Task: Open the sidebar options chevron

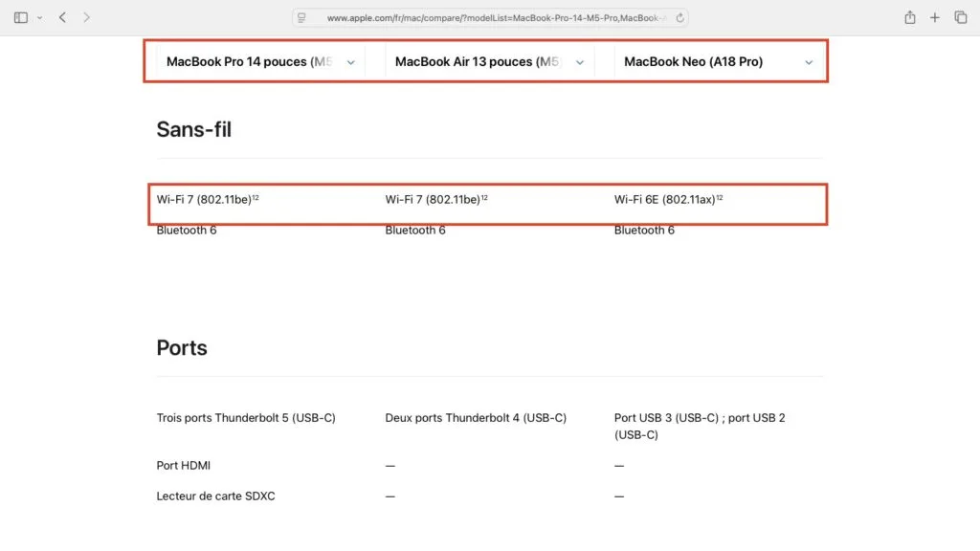Action: pyautogui.click(x=39, y=18)
